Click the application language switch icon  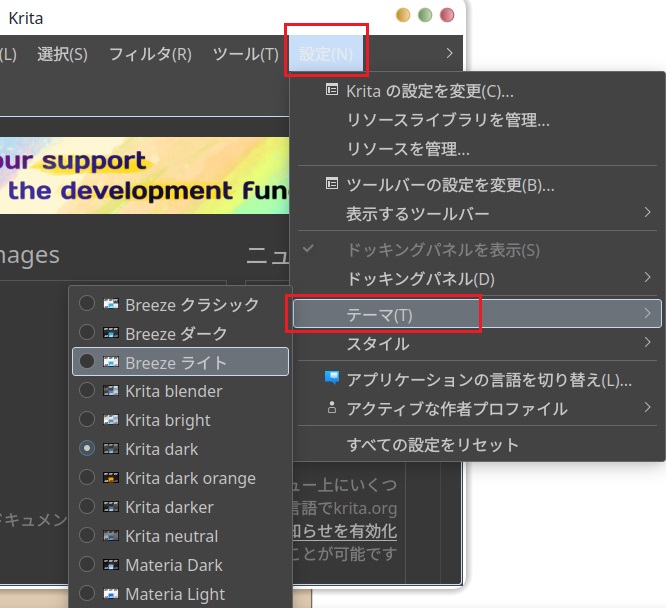(332, 379)
